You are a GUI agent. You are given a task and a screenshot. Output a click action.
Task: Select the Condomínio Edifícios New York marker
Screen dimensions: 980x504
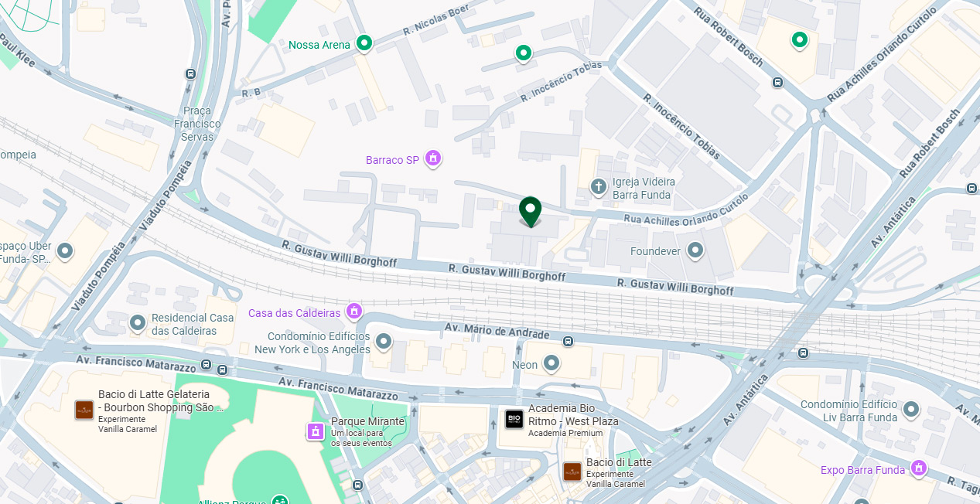point(384,341)
